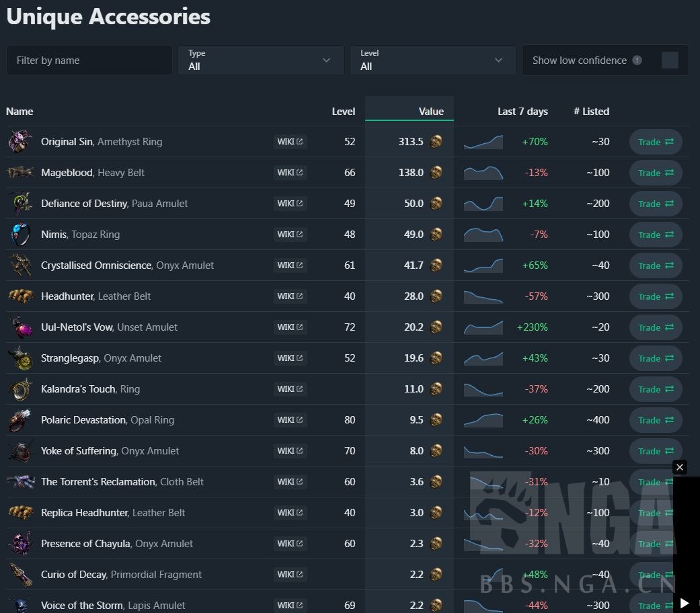Open the Level filter dropdown

[433, 60]
